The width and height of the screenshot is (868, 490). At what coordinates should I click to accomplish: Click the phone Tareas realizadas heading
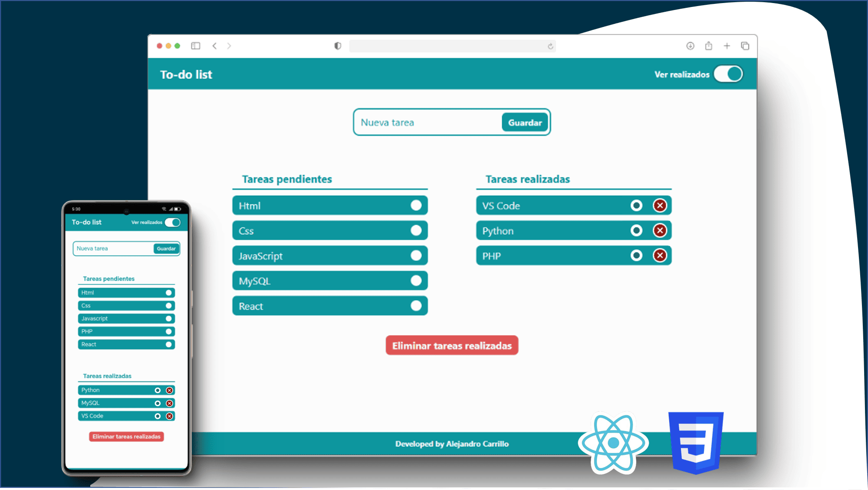tap(107, 376)
